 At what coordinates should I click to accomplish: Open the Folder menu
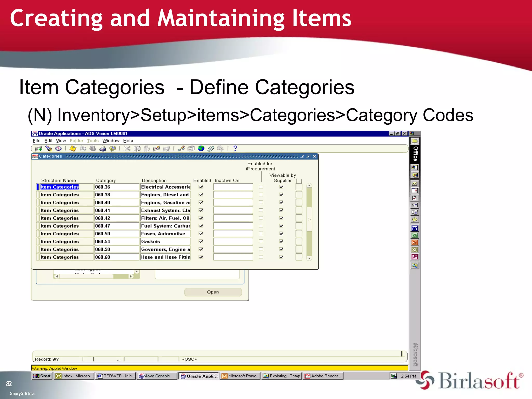point(76,141)
